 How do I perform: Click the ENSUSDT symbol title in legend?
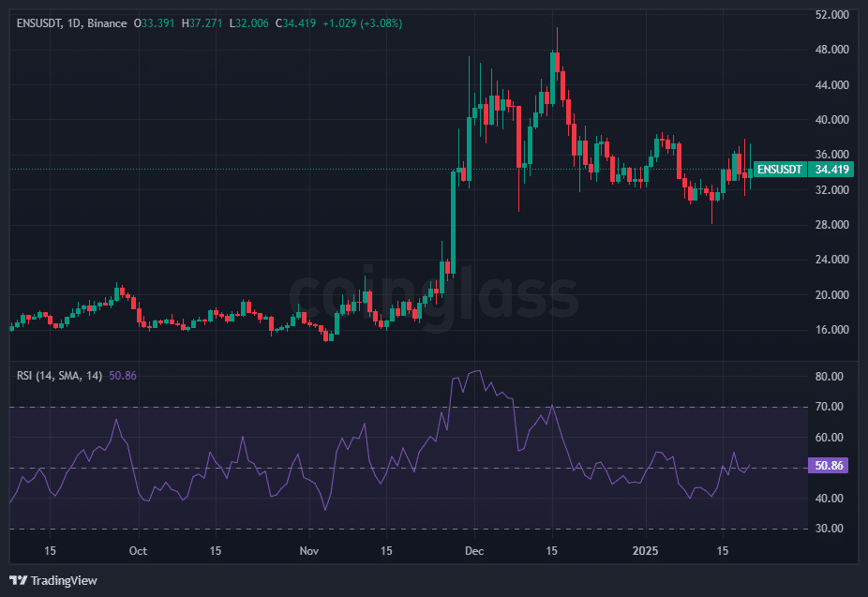pos(37,22)
